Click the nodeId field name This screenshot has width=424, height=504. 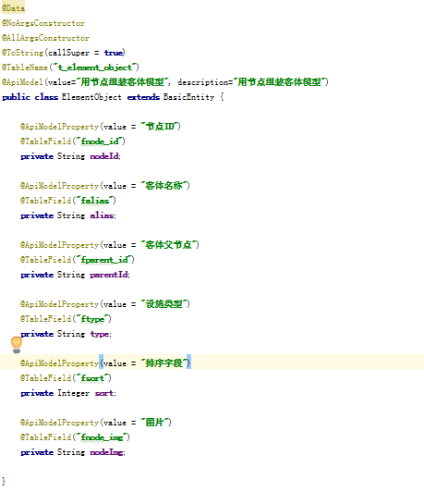tap(104, 156)
